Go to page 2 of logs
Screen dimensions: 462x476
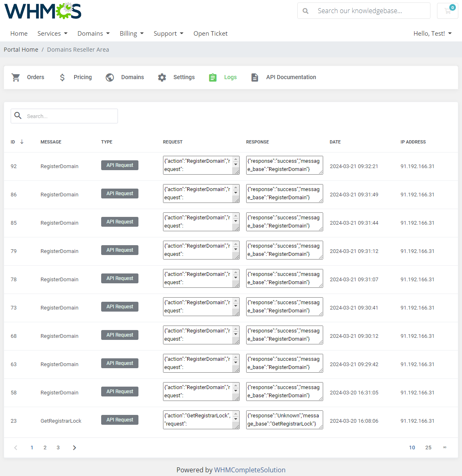[45, 447]
